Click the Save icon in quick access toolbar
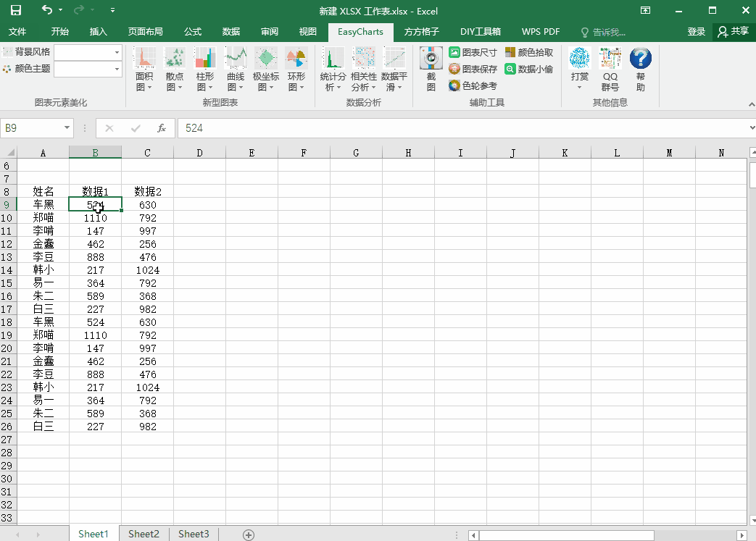The image size is (756, 541). tap(15, 10)
